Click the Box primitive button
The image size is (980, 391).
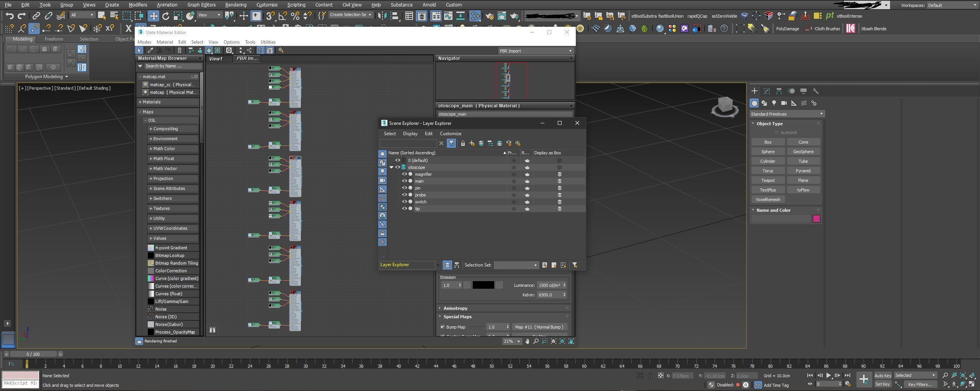click(x=768, y=142)
